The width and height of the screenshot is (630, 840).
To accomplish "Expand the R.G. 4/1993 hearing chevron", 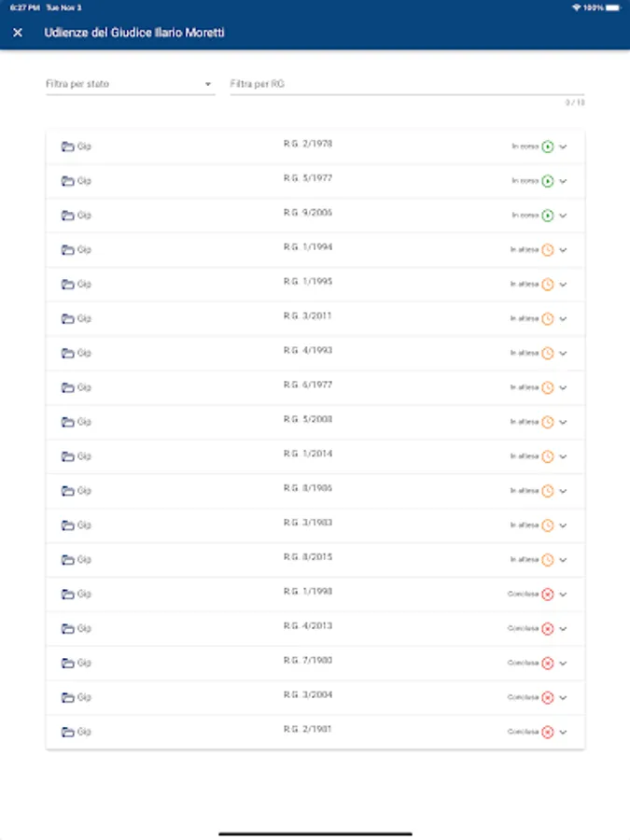I will (563, 353).
